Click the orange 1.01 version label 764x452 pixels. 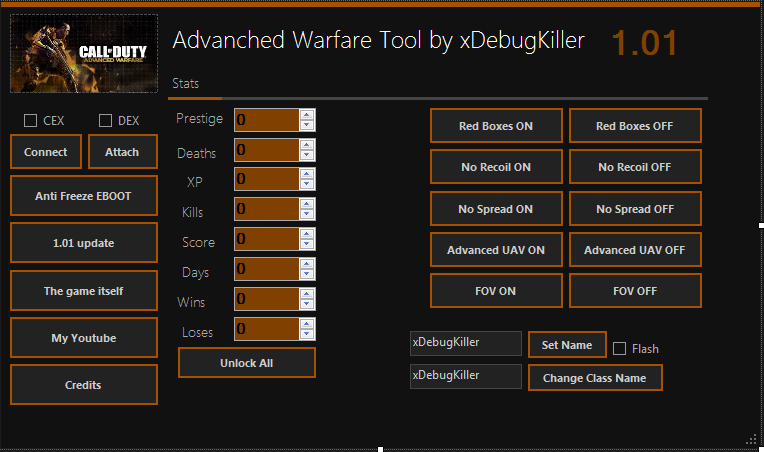point(644,43)
